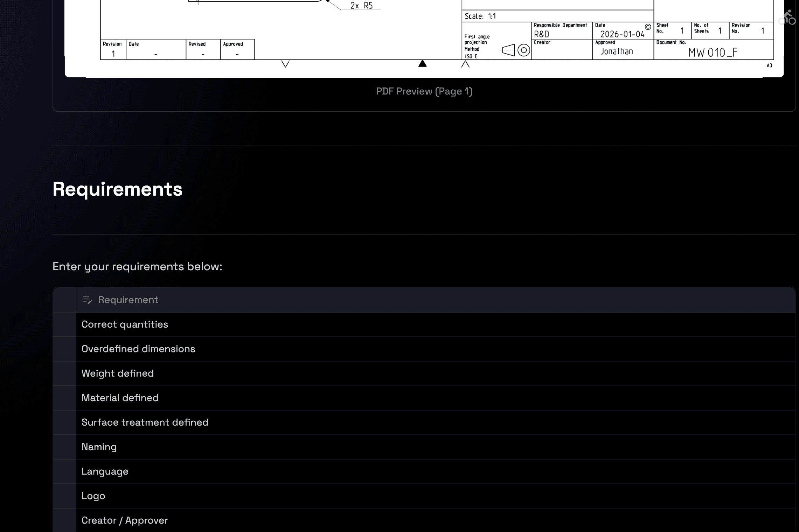Click the solid black triangle marker
Viewport: 799px width, 532px height.
point(422,63)
